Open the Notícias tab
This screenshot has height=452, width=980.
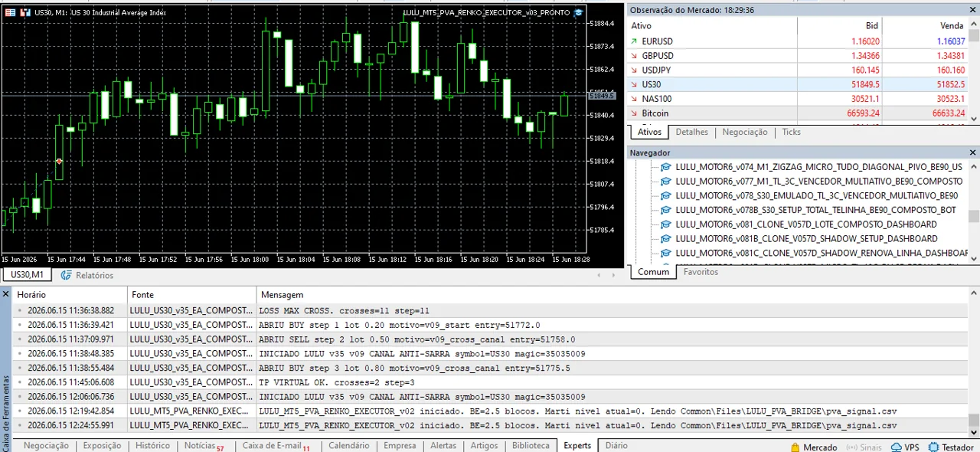tap(204, 446)
